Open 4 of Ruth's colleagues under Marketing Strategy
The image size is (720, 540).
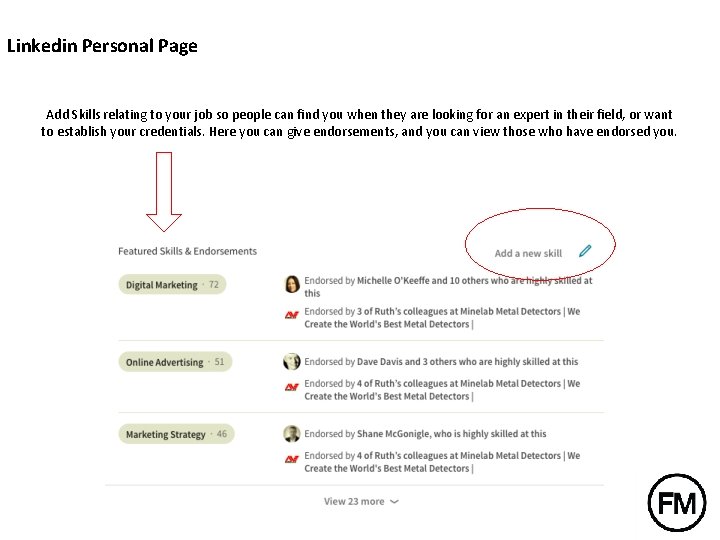click(442, 462)
